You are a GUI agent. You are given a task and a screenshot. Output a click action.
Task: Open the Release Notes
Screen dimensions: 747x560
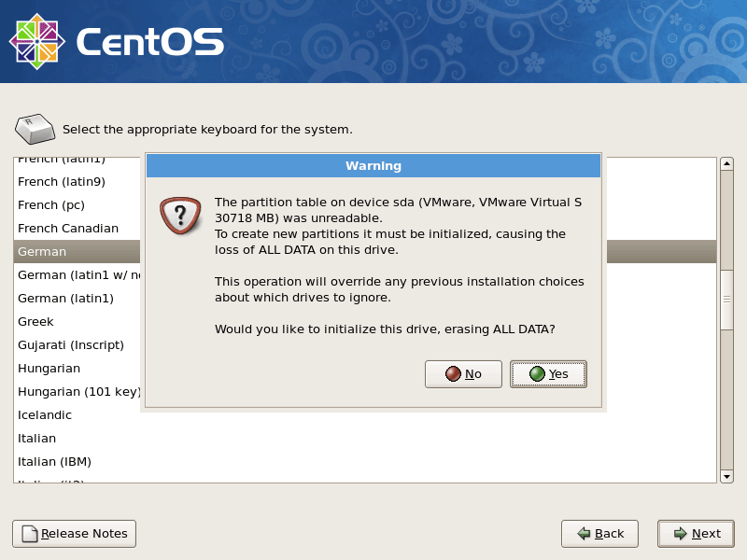pos(74,534)
